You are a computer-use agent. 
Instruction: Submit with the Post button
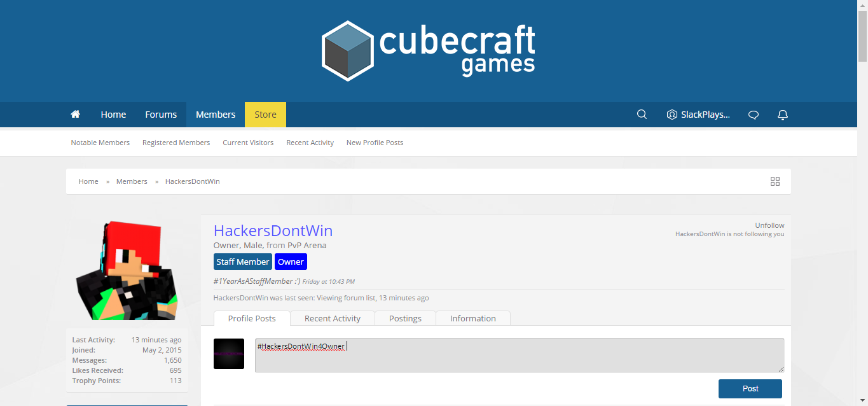[750, 388]
